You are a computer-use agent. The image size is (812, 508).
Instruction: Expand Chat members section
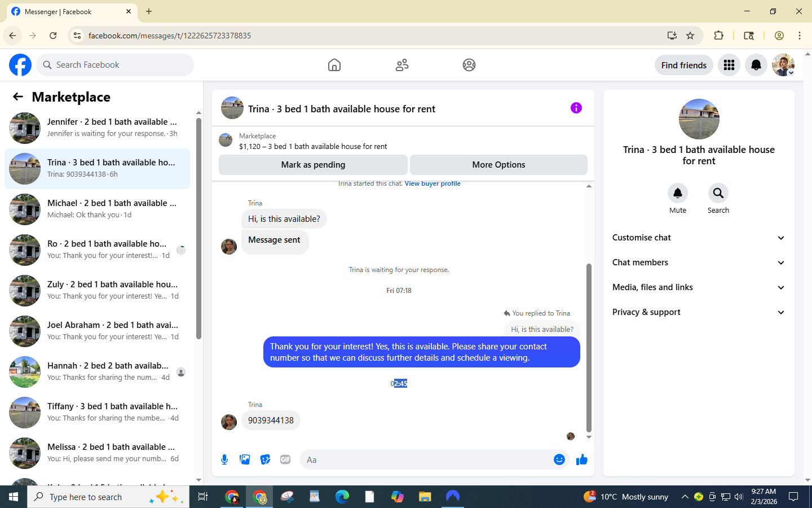click(699, 262)
